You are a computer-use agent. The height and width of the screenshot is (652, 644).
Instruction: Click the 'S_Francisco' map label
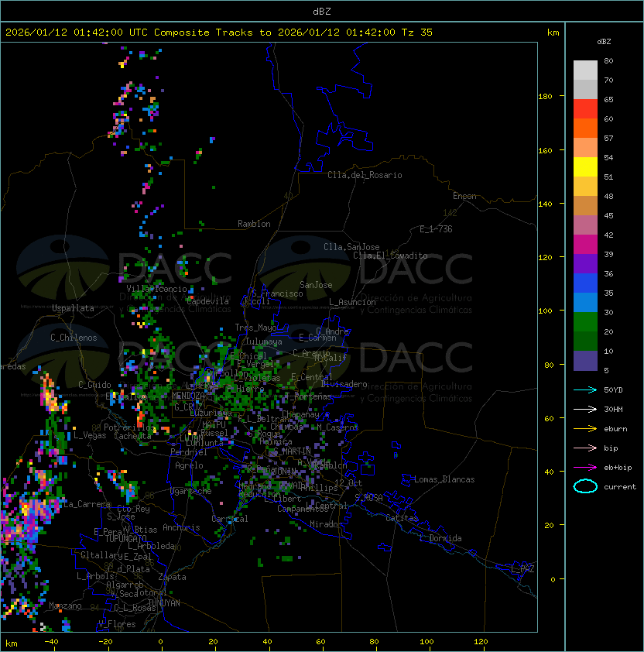[277, 293]
